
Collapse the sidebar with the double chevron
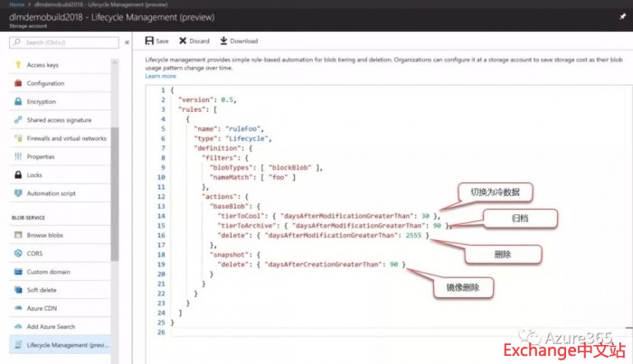(x=126, y=42)
